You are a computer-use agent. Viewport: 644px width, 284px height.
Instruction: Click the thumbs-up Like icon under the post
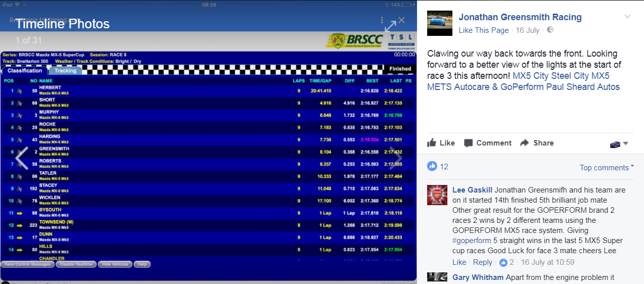pos(432,143)
